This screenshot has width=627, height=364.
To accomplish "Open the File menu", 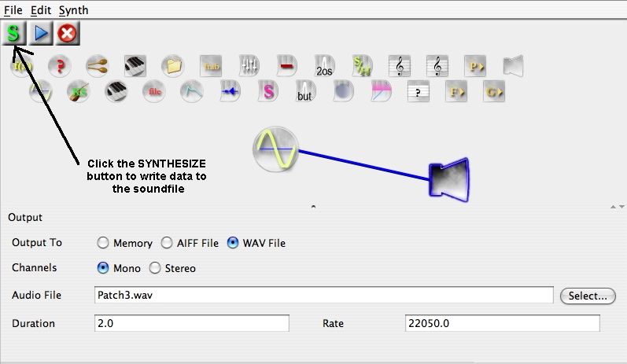I will pos(13,10).
